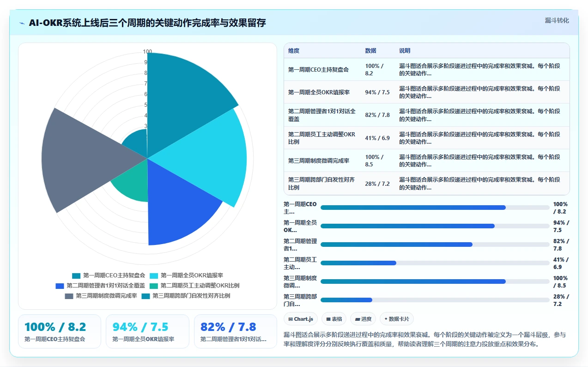Select table row 第二周期管理者1对1对话全覆盖

click(x=426, y=115)
